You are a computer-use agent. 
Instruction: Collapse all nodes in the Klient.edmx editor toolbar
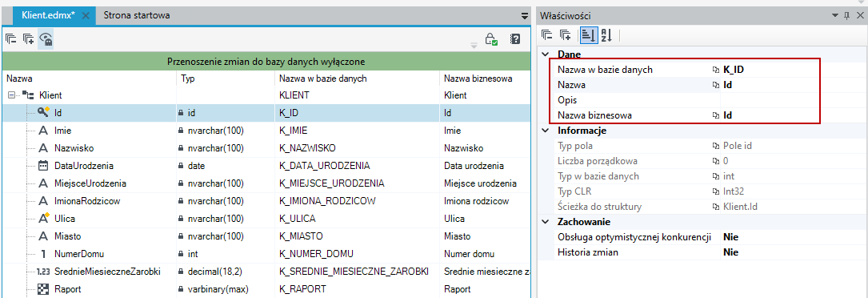tap(11, 39)
